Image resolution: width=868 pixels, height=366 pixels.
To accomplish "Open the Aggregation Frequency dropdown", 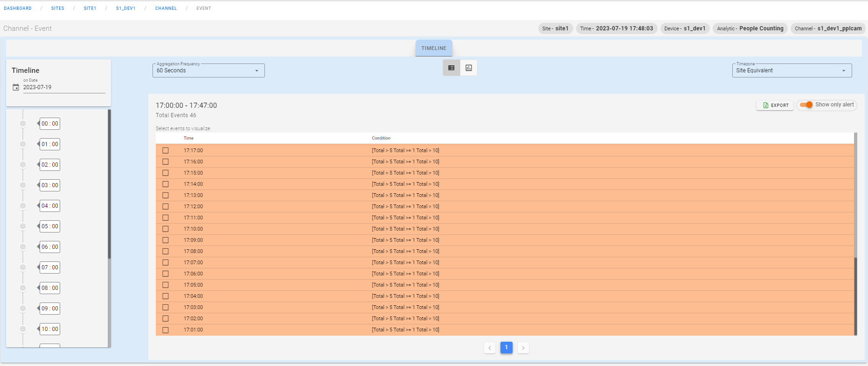I will 208,70.
